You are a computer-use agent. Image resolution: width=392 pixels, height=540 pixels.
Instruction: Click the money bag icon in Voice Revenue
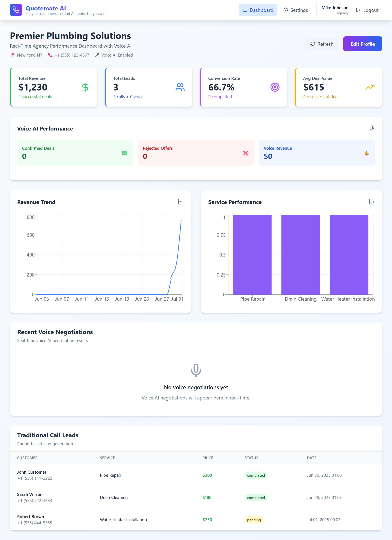coord(366,153)
